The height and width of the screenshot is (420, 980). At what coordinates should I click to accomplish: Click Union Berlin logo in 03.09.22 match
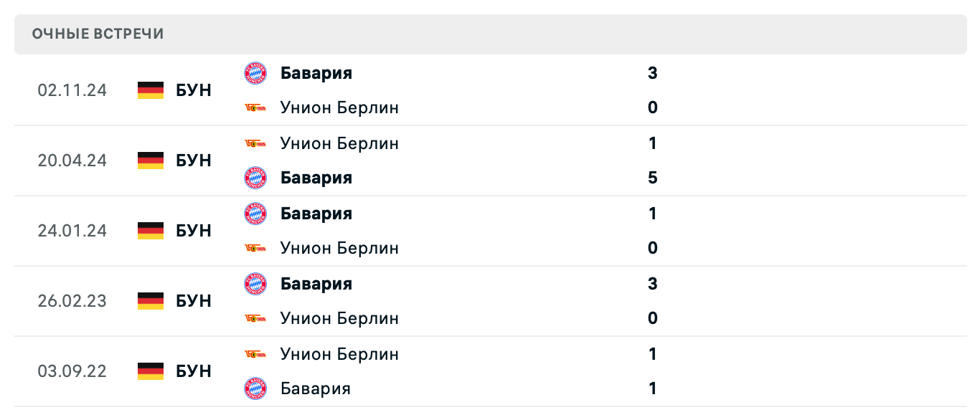pyautogui.click(x=255, y=354)
